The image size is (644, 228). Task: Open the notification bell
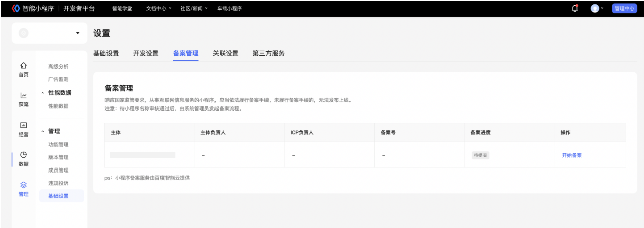[x=575, y=8]
